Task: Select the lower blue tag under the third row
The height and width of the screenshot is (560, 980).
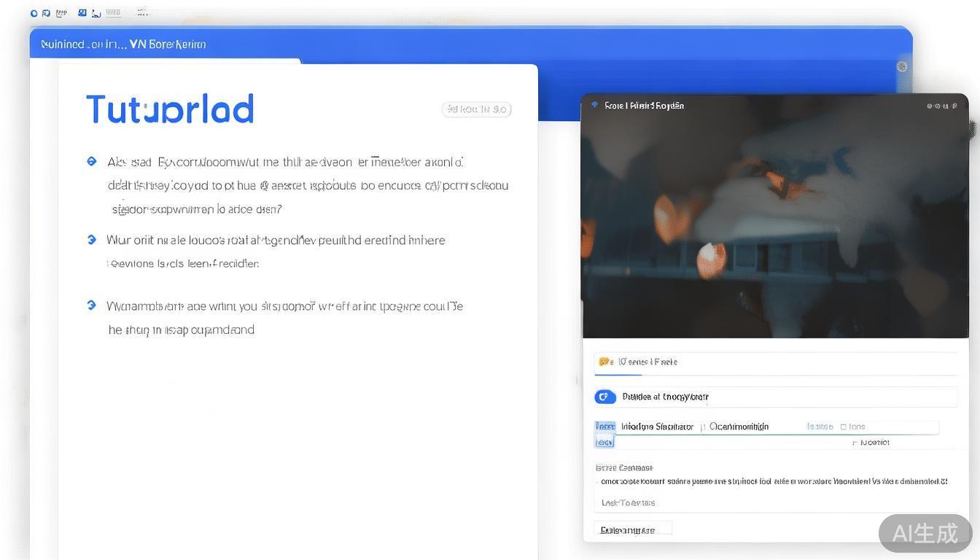Action: (x=604, y=442)
